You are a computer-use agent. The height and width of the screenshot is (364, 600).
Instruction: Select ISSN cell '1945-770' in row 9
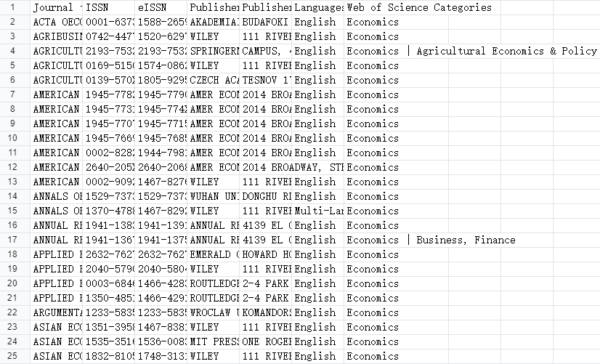tap(109, 124)
